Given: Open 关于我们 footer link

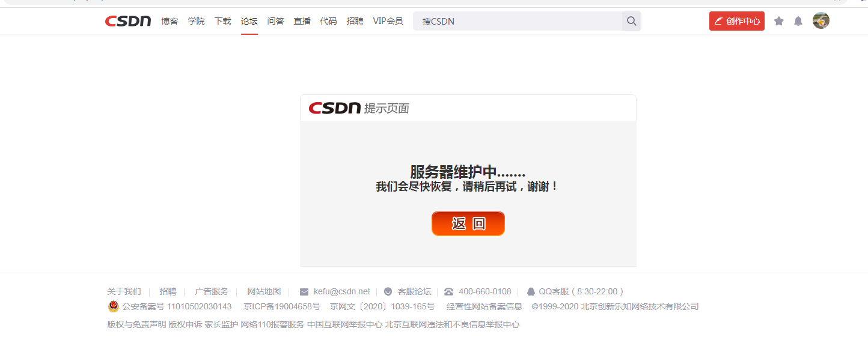Looking at the screenshot, I should 124,291.
